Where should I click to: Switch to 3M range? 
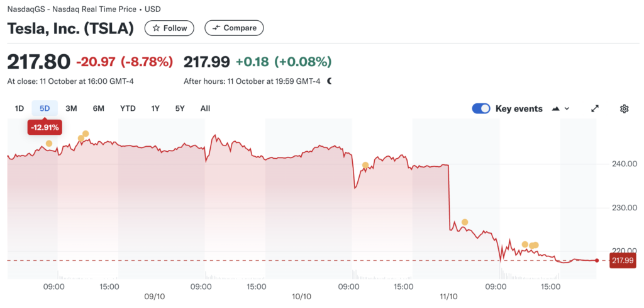pyautogui.click(x=71, y=108)
